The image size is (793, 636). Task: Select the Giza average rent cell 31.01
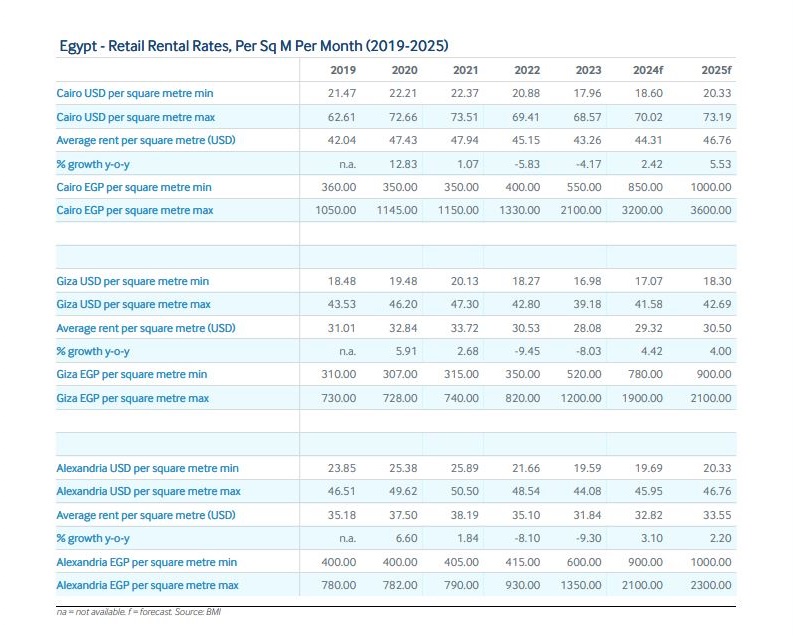341,328
